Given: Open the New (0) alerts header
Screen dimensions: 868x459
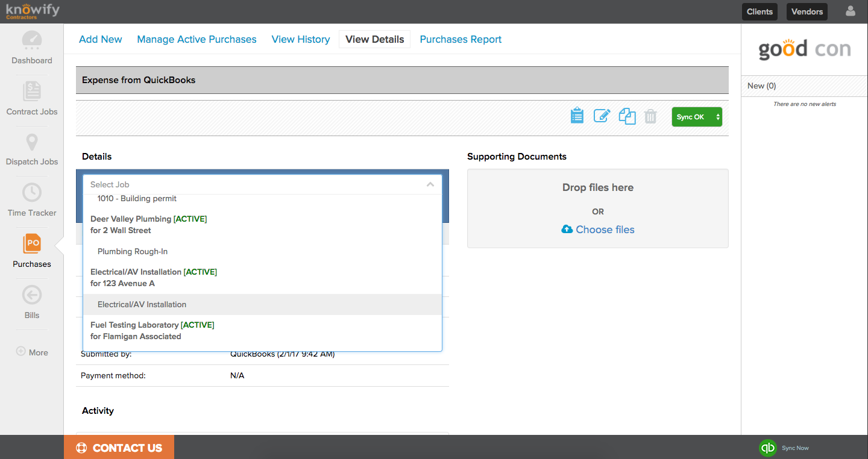Looking at the screenshot, I should coord(804,86).
